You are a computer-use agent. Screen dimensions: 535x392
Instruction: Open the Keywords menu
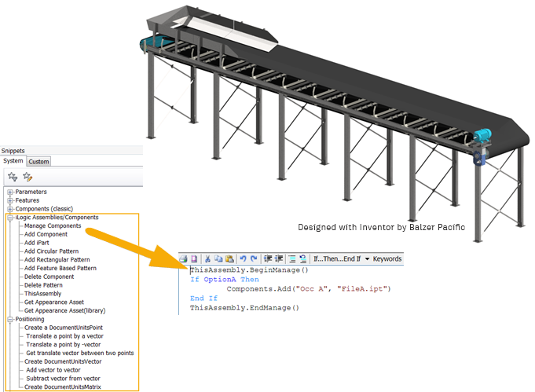pos(387,259)
